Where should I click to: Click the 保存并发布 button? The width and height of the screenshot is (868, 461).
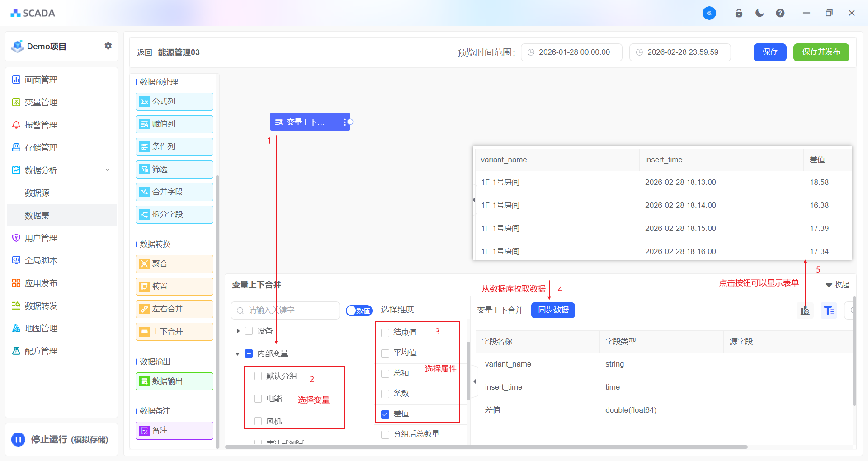(x=821, y=52)
